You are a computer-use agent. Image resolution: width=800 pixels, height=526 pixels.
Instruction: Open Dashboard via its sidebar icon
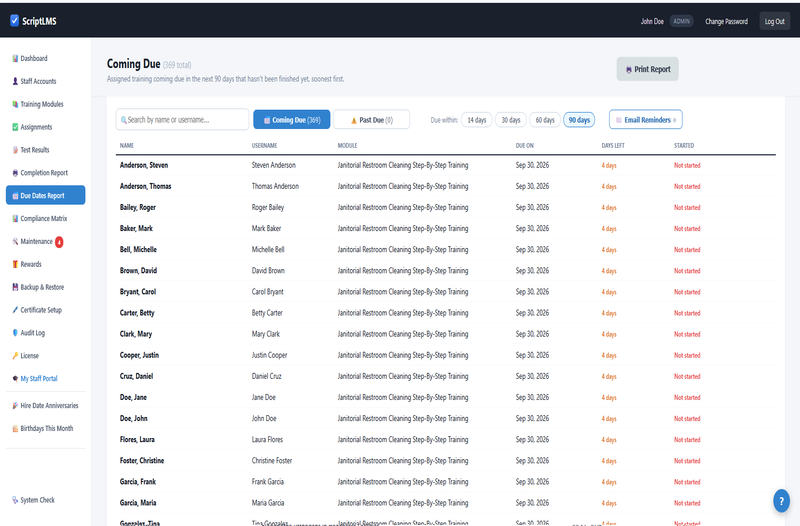pos(15,59)
